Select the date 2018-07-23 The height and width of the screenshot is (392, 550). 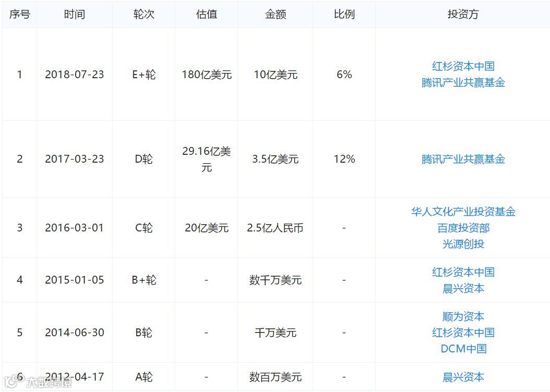click(75, 75)
